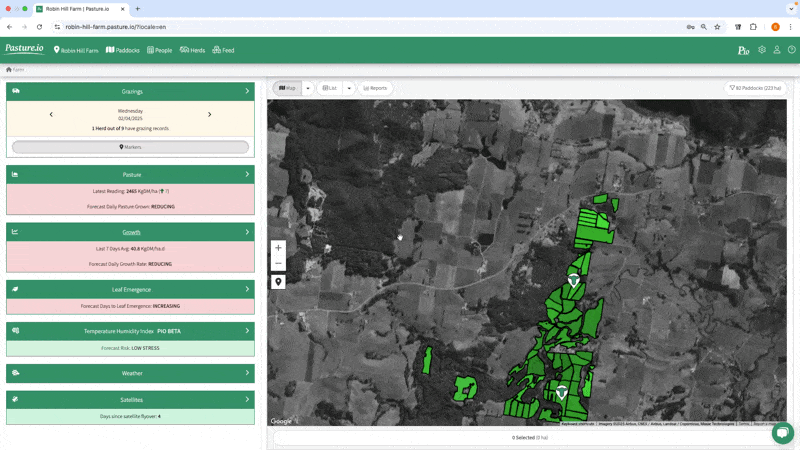Click the map location marker button
800x450 pixels.
point(278,282)
